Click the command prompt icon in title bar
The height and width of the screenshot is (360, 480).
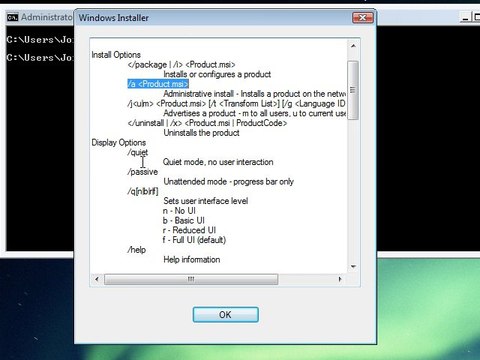click(12, 17)
